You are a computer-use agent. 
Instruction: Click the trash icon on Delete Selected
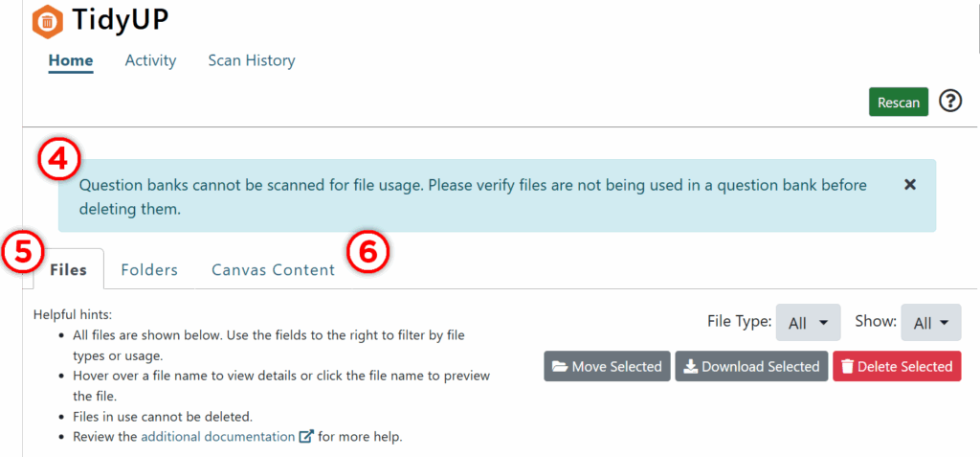[848, 367]
